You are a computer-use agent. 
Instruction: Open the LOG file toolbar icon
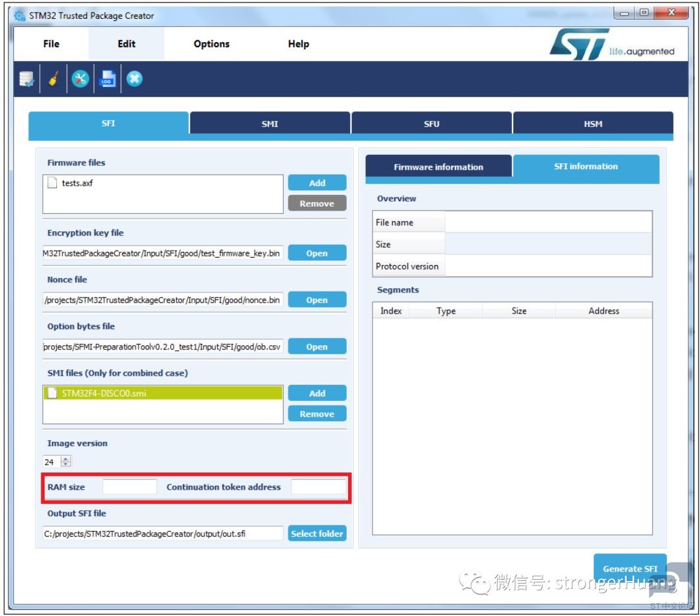pos(107,79)
